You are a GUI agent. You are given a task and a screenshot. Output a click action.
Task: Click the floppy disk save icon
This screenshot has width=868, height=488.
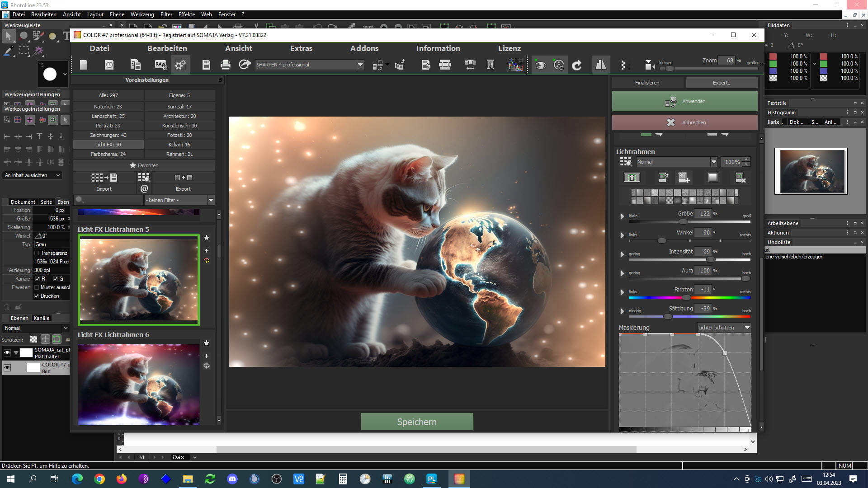coord(206,65)
